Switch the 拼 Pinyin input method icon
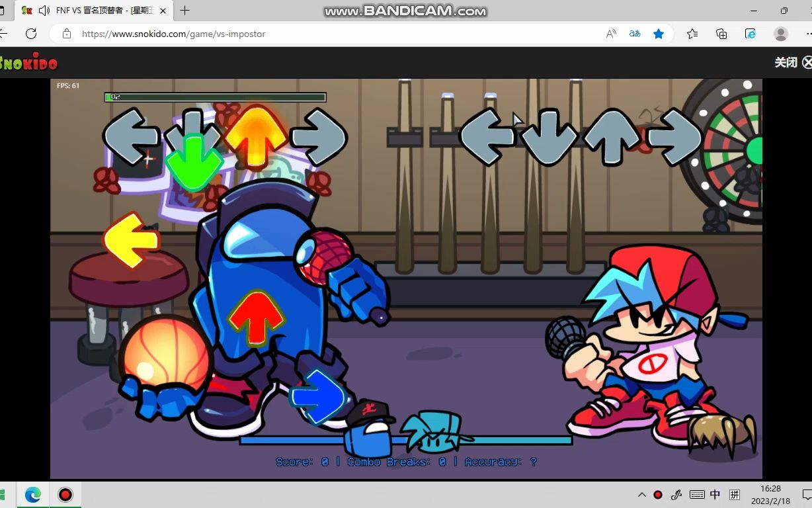This screenshot has height=508, width=812. click(x=735, y=495)
